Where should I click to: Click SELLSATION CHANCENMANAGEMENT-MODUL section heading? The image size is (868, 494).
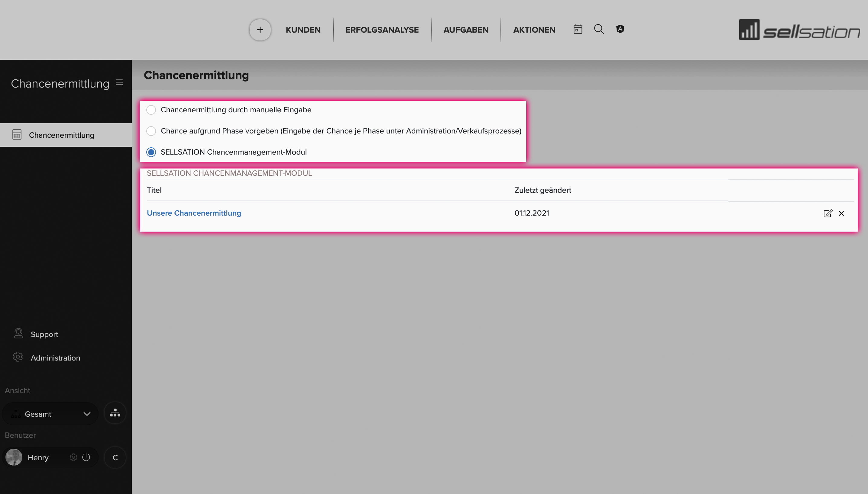click(229, 173)
